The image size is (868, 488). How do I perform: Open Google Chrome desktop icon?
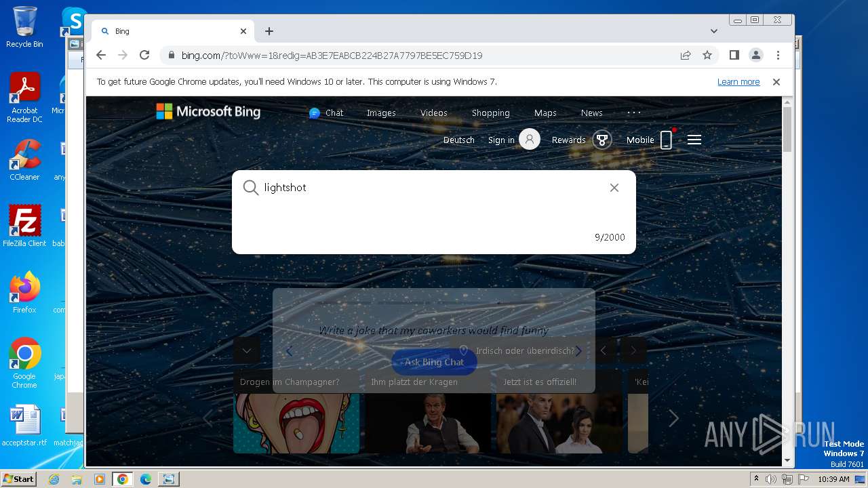(x=24, y=363)
